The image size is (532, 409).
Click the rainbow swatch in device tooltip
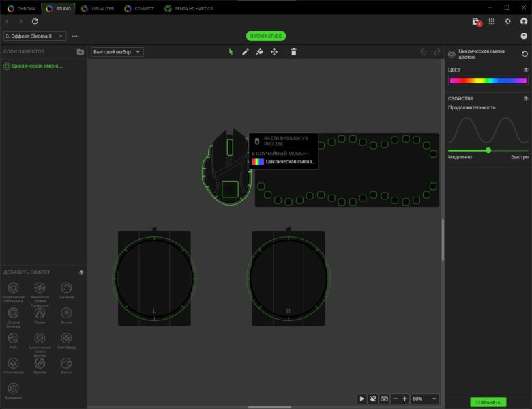pyautogui.click(x=258, y=162)
